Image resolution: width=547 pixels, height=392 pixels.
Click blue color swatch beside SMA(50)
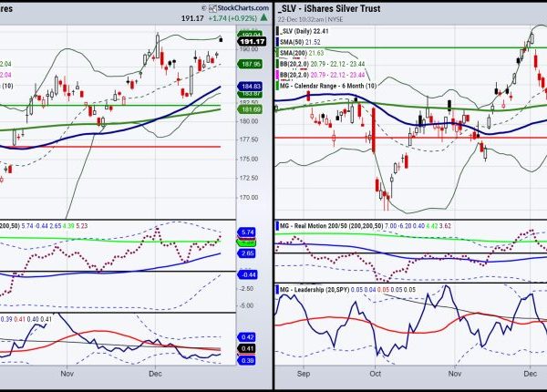277,42
